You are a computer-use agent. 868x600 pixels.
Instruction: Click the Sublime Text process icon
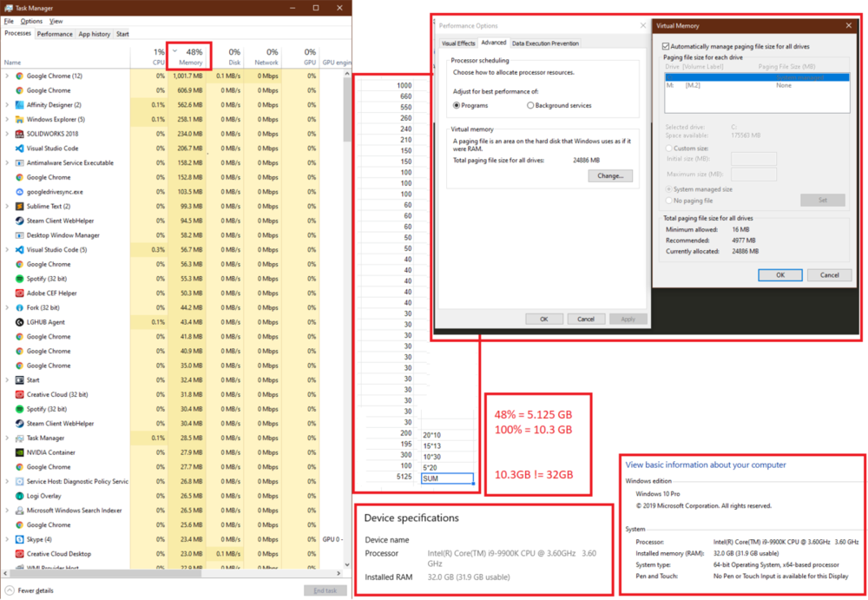click(19, 206)
